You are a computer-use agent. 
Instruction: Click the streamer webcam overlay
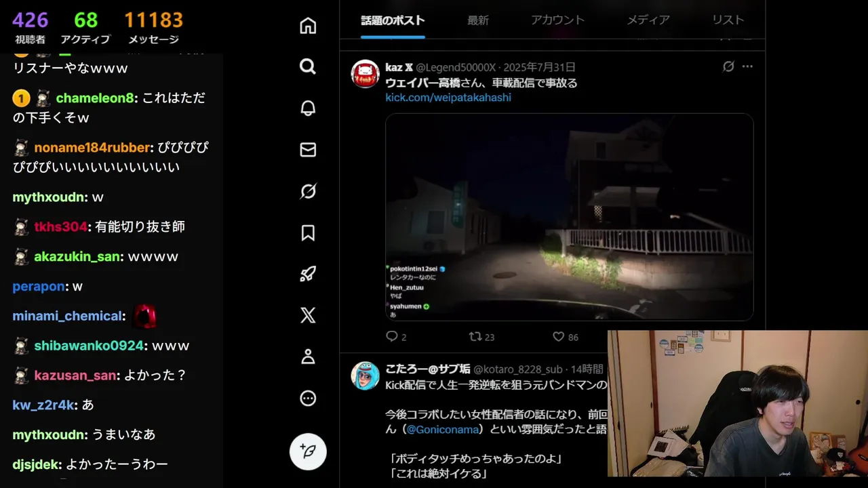pos(737,403)
